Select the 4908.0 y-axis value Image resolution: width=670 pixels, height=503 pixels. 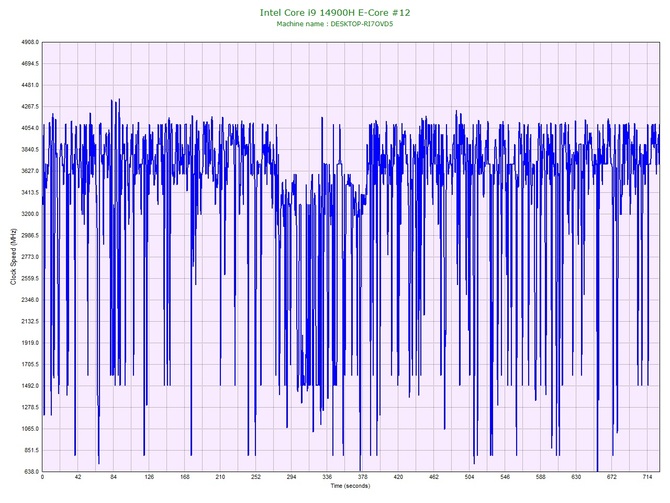(x=30, y=42)
